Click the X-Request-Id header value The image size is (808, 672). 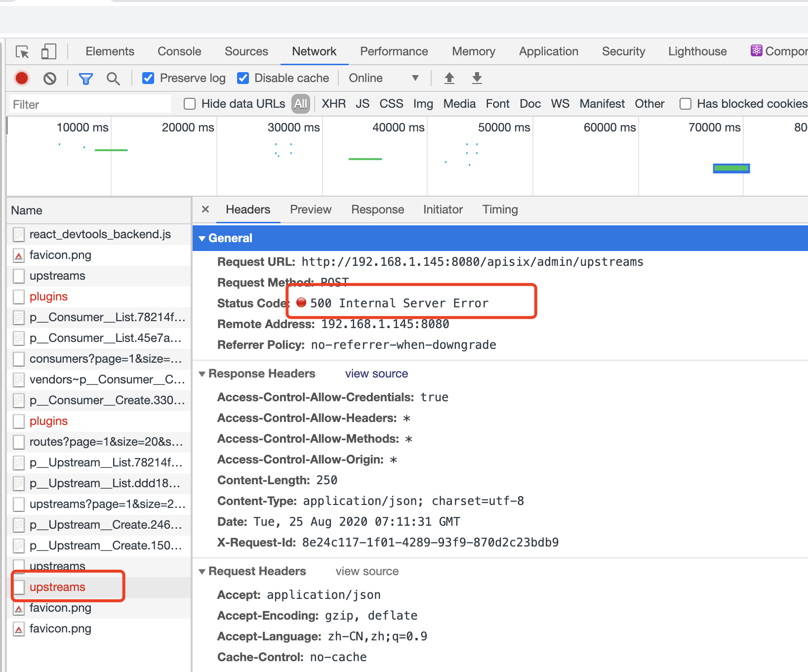[430, 543]
